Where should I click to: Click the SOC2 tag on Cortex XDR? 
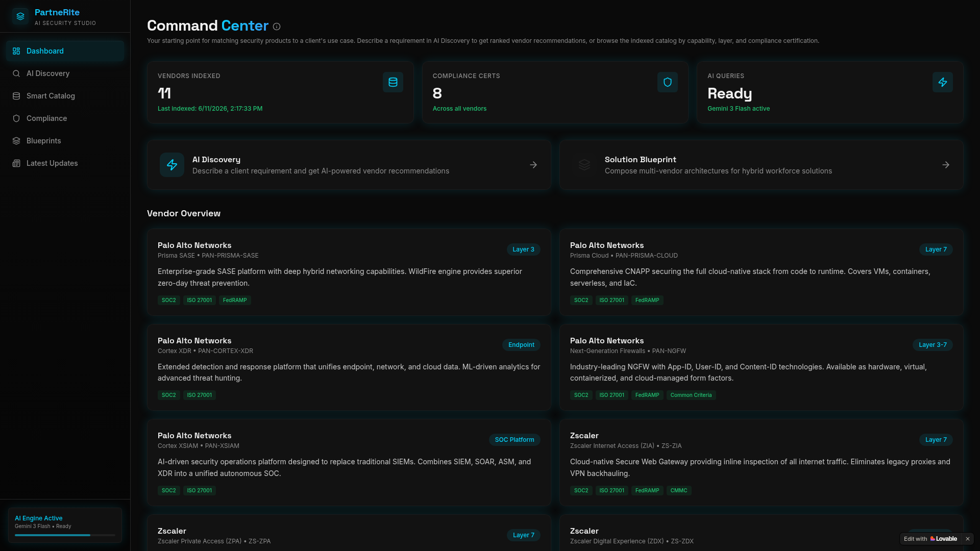169,395
